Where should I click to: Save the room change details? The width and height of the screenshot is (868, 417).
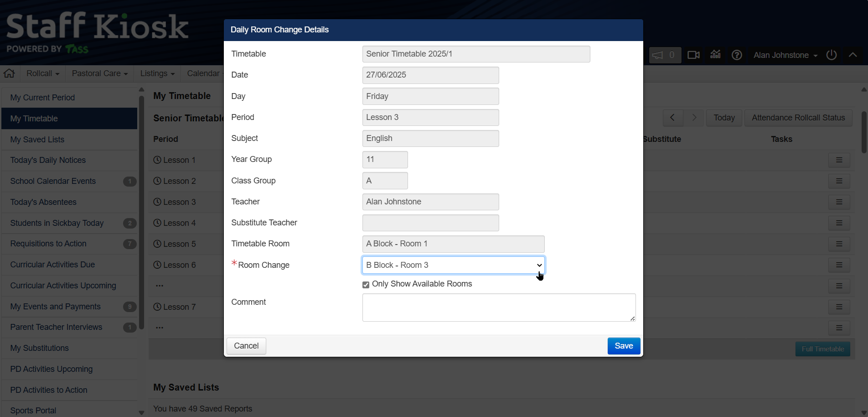[x=623, y=346]
